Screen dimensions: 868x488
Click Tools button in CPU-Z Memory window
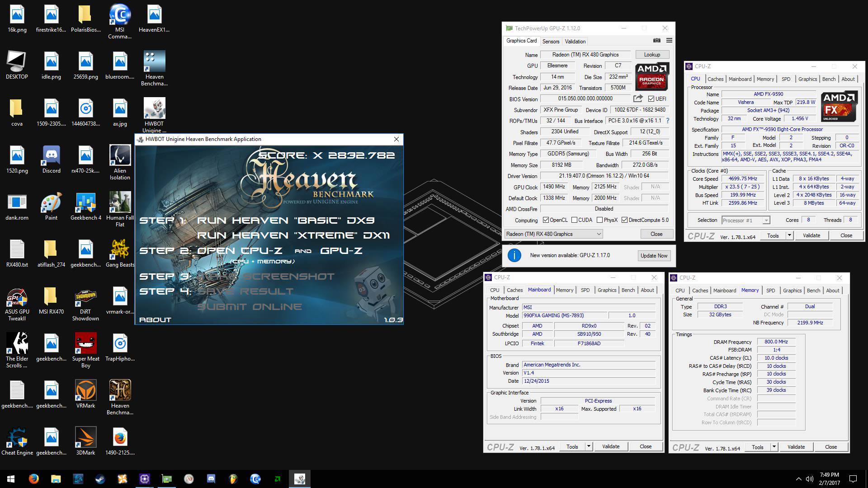coord(758,447)
